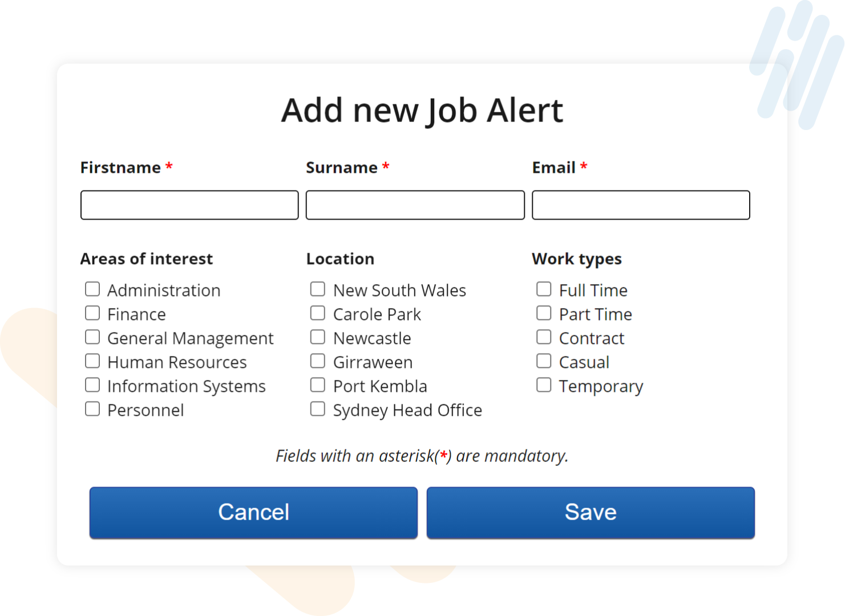Tick the Newcastle location checkbox

coord(318,337)
